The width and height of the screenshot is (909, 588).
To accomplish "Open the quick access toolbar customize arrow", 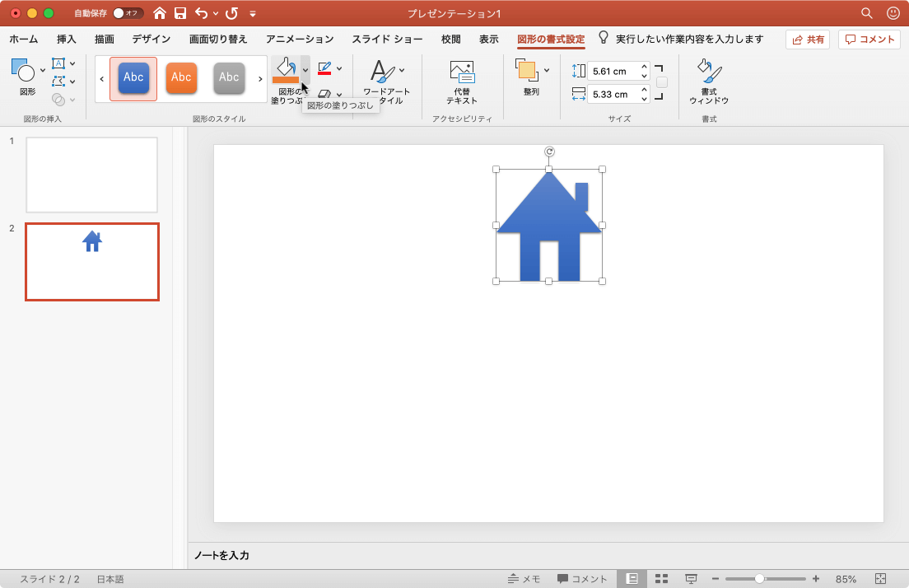I will pyautogui.click(x=253, y=13).
